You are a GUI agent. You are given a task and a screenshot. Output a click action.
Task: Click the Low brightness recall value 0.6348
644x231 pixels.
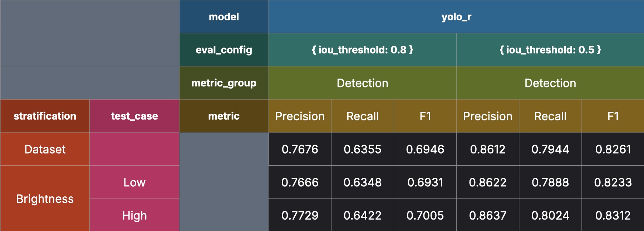[x=362, y=182]
